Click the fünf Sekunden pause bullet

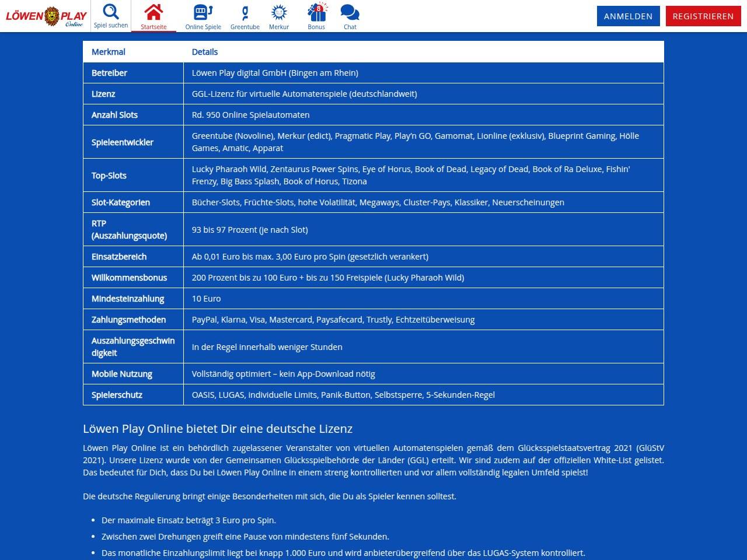(245, 537)
